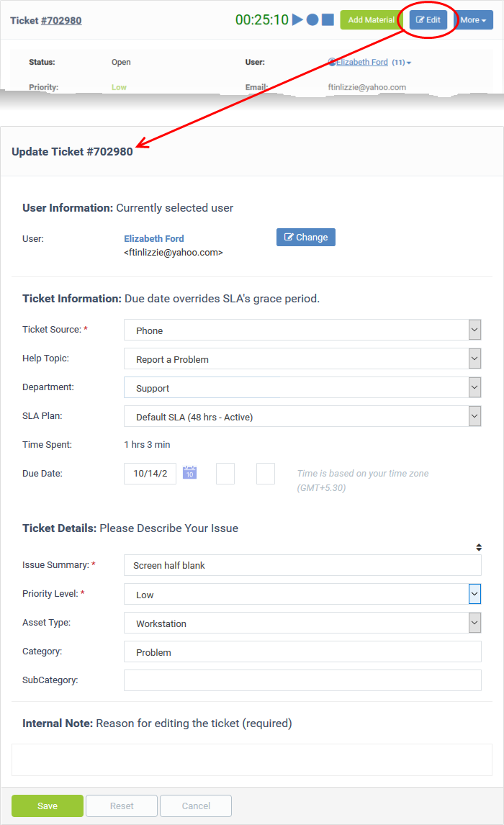Open the Due Date calendar picker icon
504x825 pixels.
pyautogui.click(x=189, y=473)
